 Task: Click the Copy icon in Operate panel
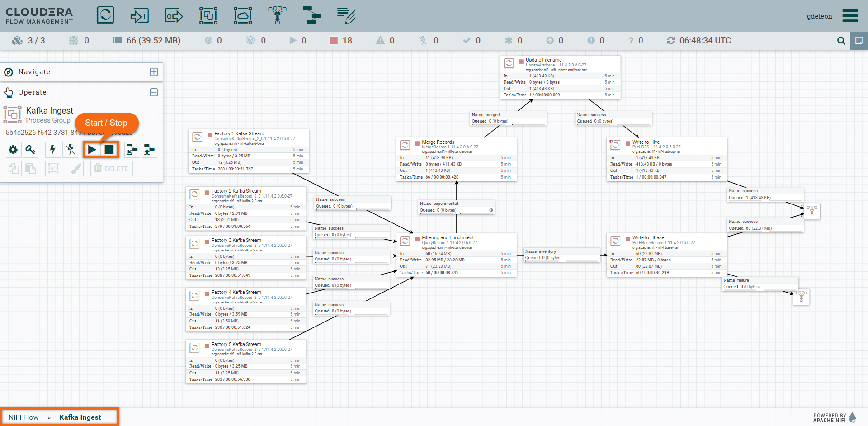pos(13,169)
